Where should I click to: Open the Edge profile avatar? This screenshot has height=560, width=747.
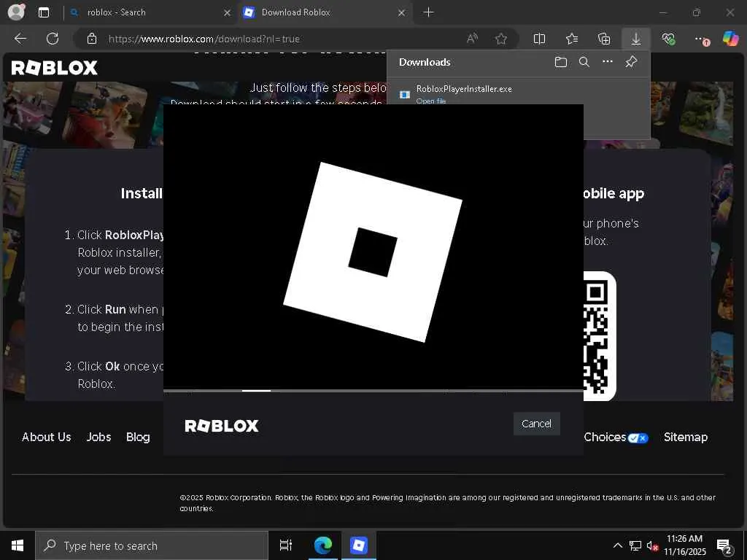16,12
